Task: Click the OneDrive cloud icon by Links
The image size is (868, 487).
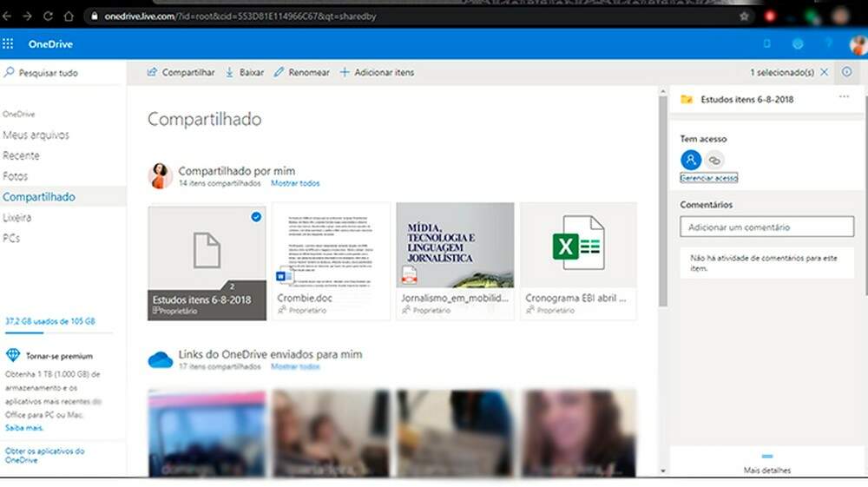Action: coord(161,359)
